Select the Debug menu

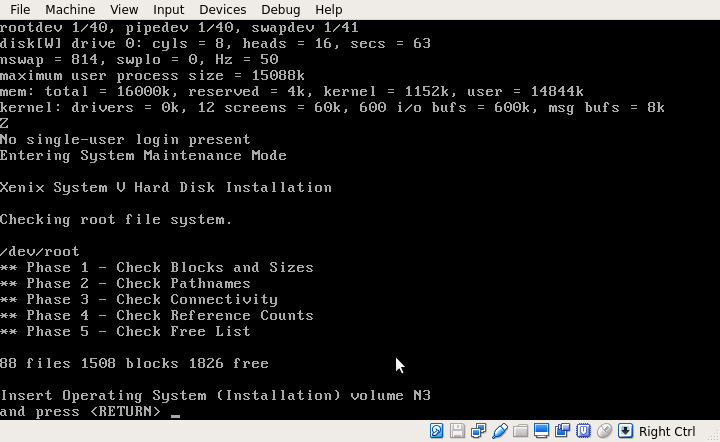[280, 9]
